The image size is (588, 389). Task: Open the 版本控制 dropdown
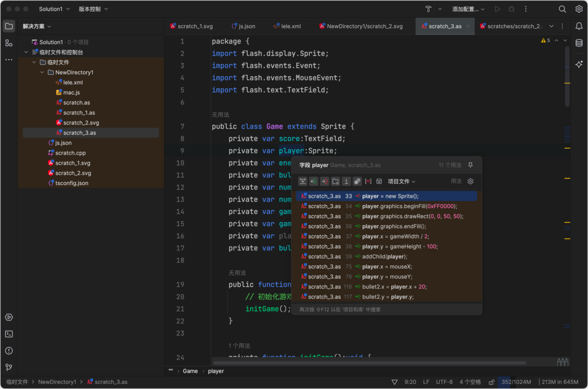93,9
